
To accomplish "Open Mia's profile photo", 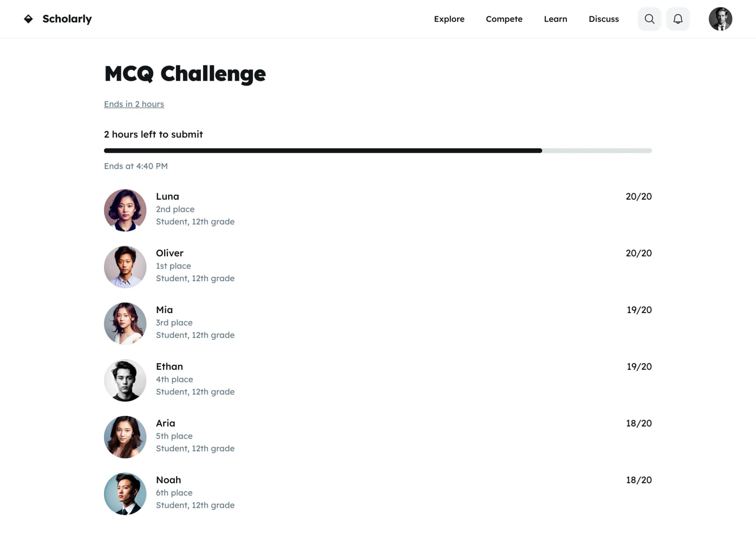I will pyautogui.click(x=125, y=324).
